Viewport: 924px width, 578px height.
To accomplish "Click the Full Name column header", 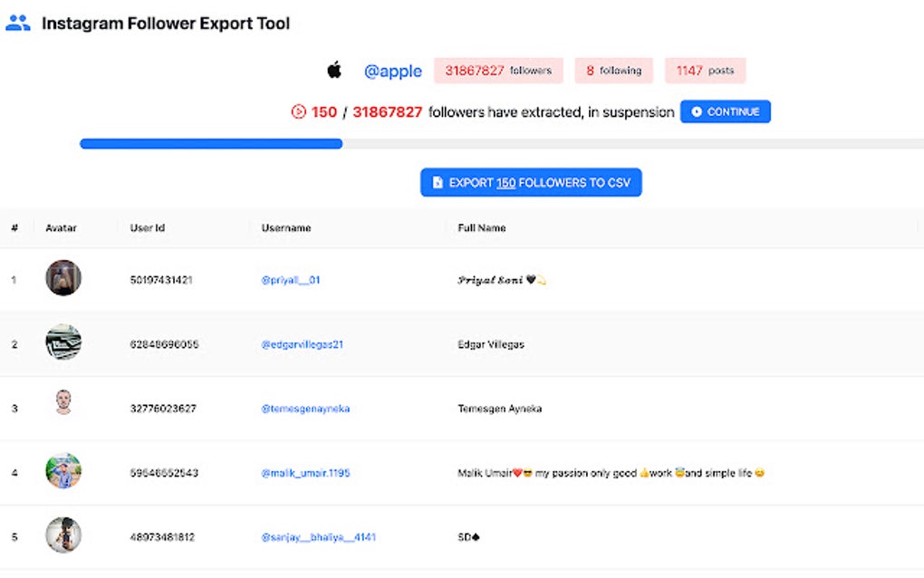I will [482, 228].
